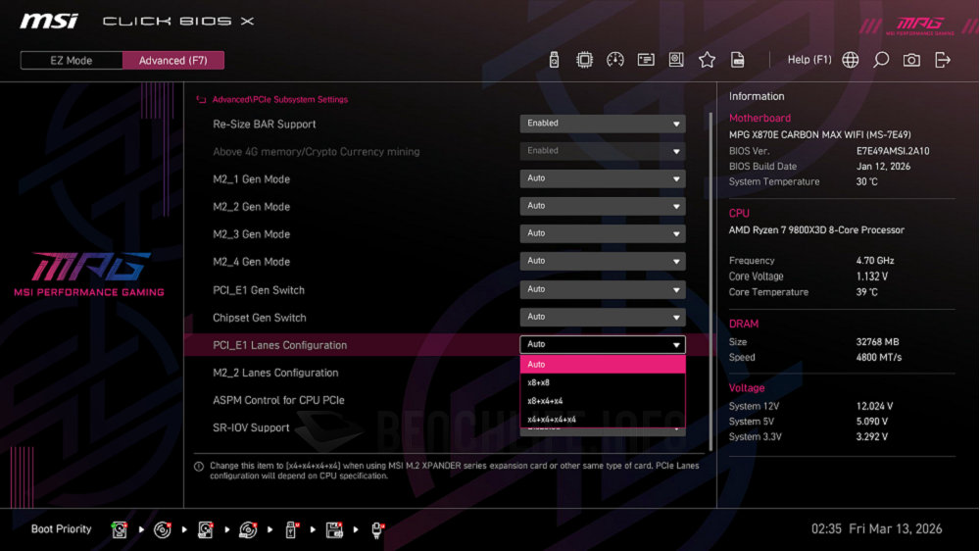Open the Re-Size BAR Support dropdown

click(602, 124)
